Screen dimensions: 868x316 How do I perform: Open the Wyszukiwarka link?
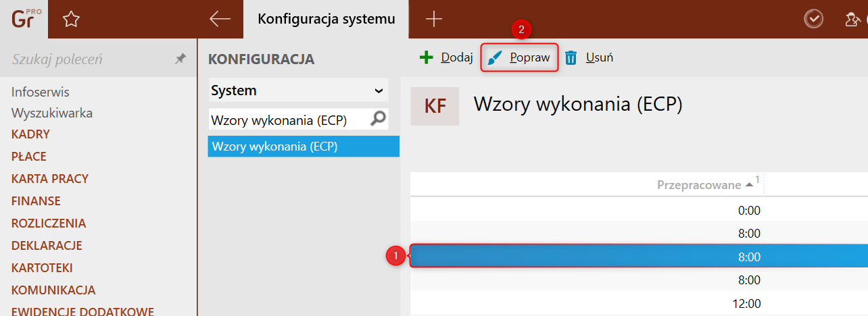coord(52,113)
